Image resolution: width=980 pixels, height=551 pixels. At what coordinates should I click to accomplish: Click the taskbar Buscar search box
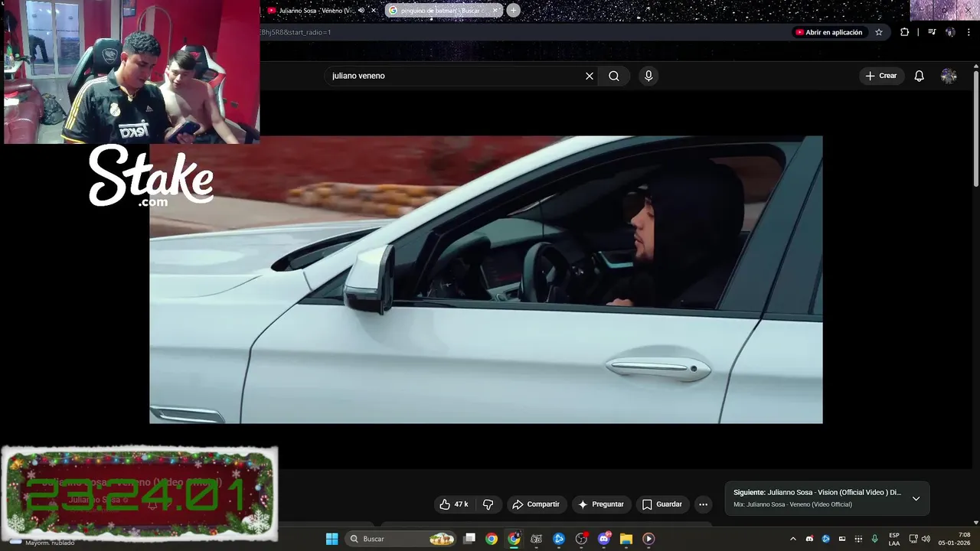[x=402, y=539]
